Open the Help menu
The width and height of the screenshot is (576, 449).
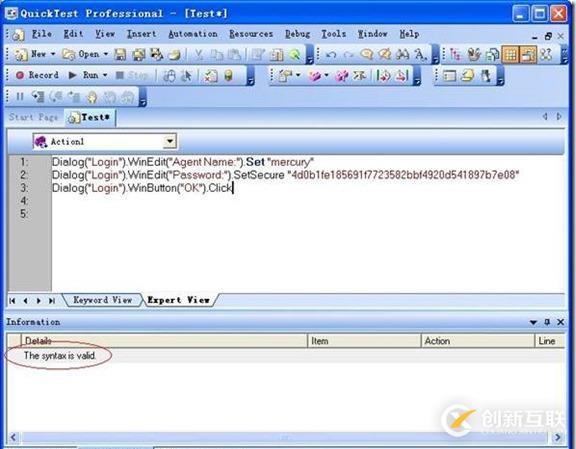click(x=409, y=34)
